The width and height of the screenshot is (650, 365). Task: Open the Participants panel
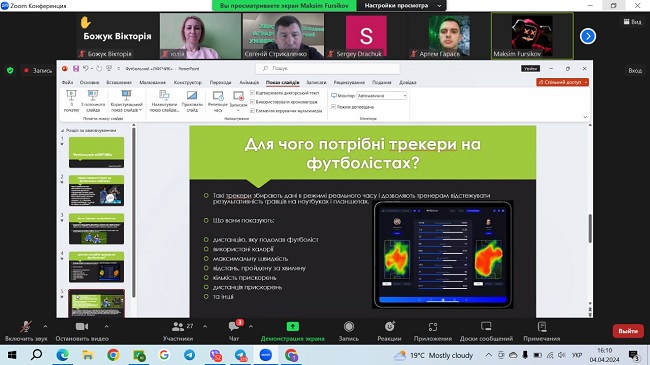coord(178,331)
